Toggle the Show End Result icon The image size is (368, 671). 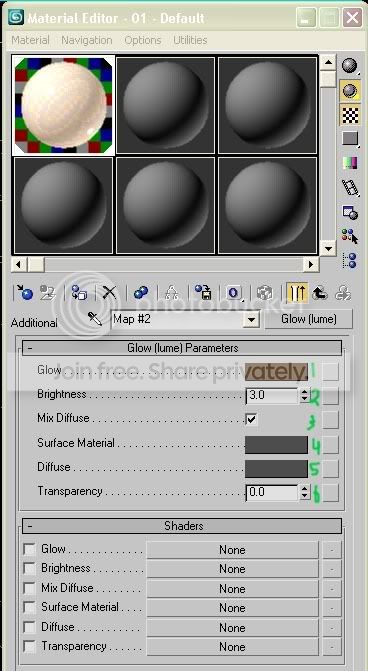pyautogui.click(x=297, y=293)
